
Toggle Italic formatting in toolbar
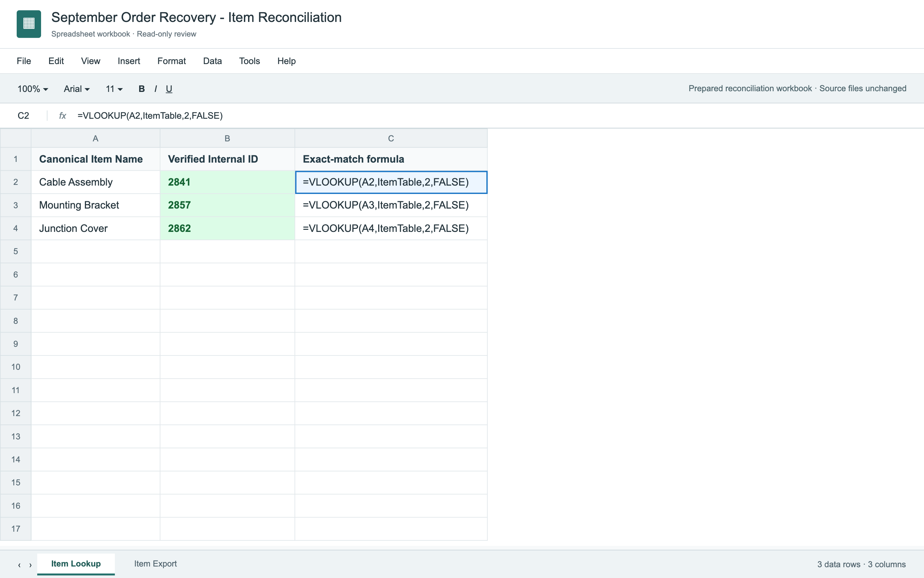pos(156,89)
